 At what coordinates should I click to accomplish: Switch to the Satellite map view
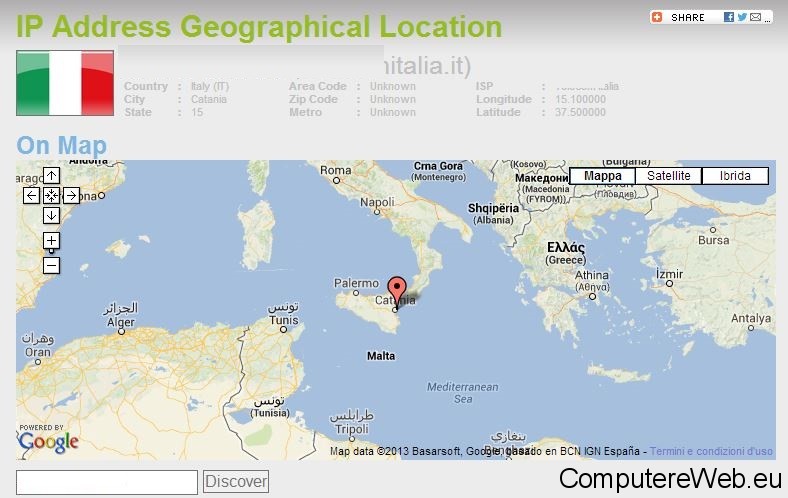tap(668, 176)
